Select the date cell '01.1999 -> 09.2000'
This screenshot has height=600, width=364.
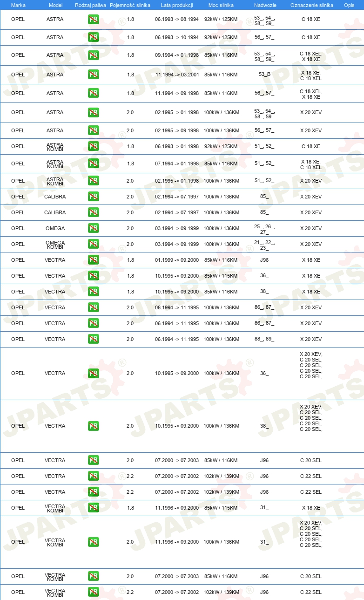coord(177,260)
